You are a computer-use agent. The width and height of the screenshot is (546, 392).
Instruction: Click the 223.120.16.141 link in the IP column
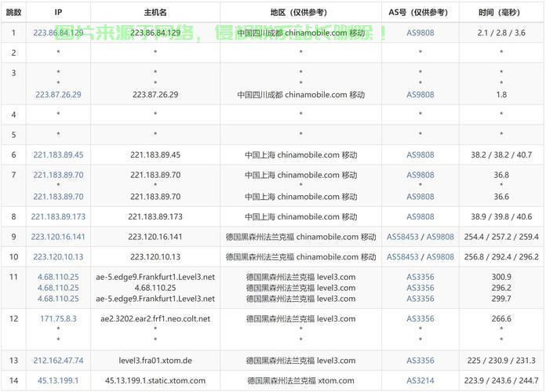coord(59,236)
